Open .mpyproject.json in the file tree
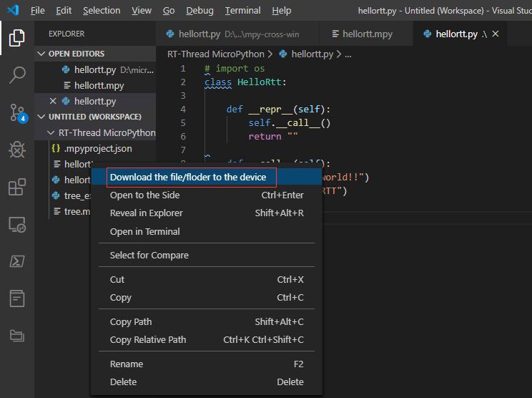 (x=97, y=148)
